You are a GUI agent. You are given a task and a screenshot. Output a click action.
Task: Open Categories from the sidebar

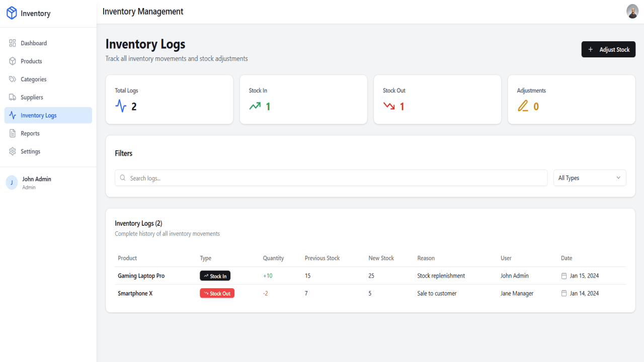[48, 79]
